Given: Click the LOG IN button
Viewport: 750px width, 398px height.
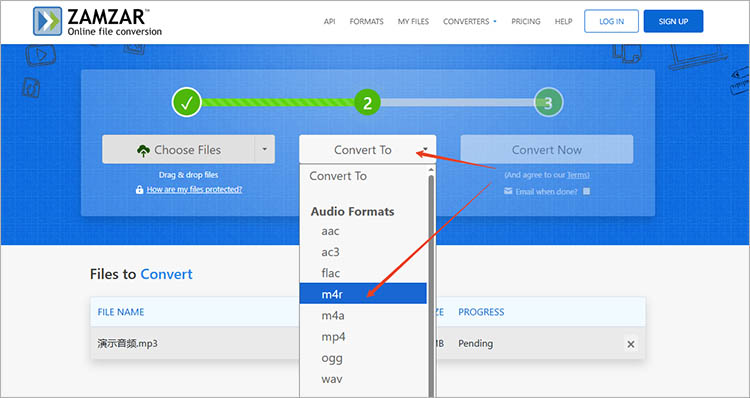Looking at the screenshot, I should tap(611, 21).
